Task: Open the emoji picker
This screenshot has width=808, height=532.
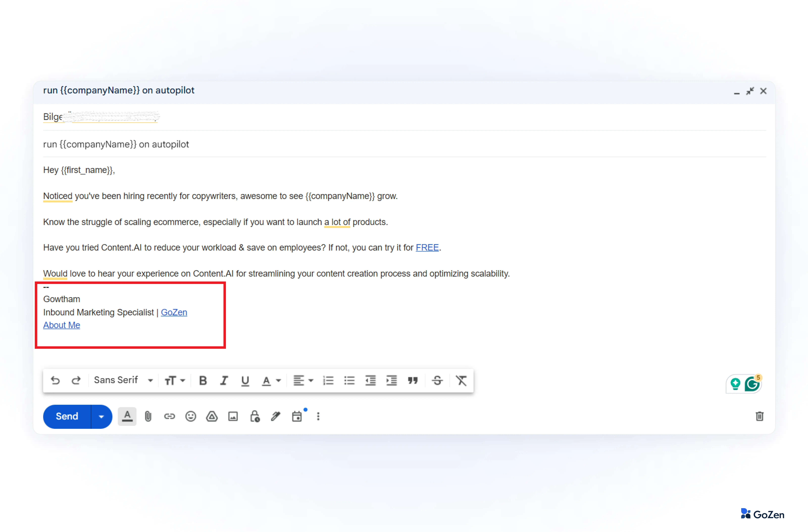Action: pos(191,416)
